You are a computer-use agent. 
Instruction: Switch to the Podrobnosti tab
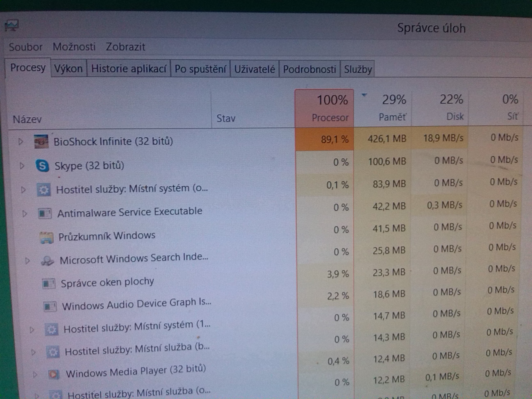309,69
